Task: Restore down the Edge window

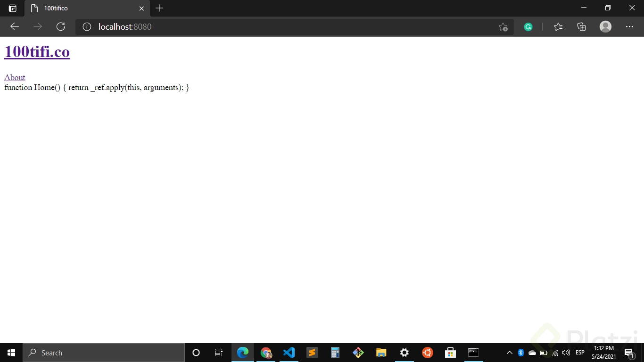Action: (608, 8)
